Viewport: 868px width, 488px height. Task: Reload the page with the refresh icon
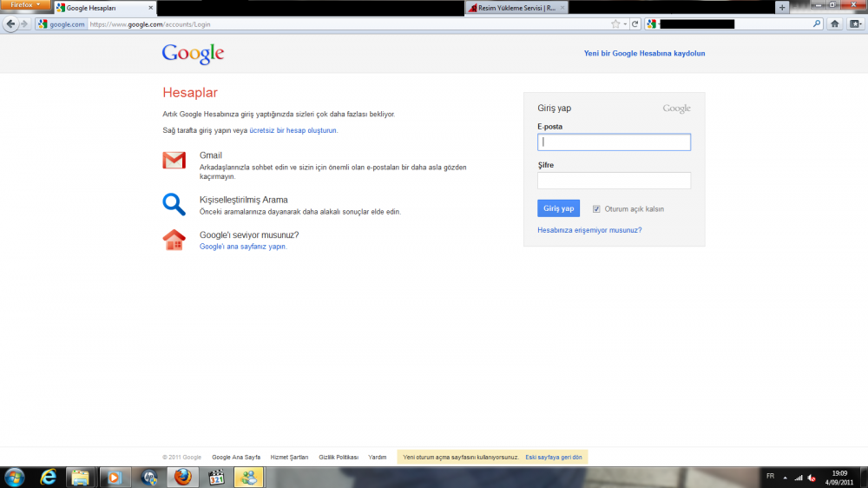(x=635, y=23)
